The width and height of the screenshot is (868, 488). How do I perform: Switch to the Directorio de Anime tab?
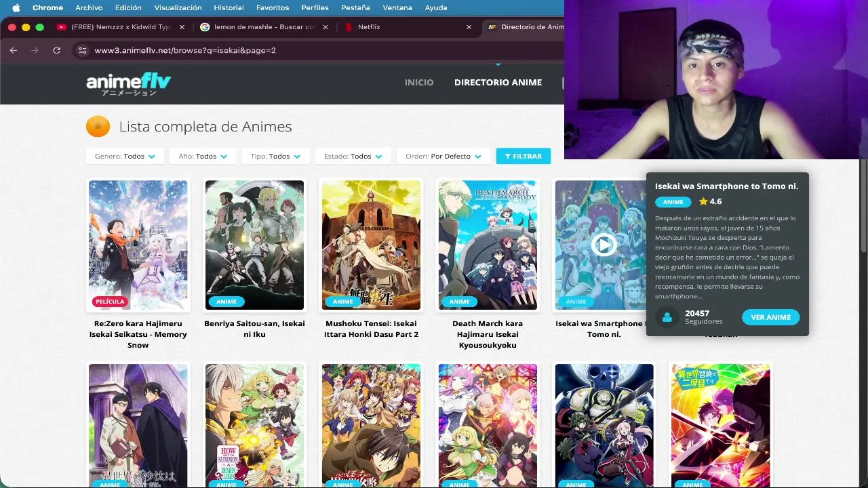pyautogui.click(x=526, y=27)
